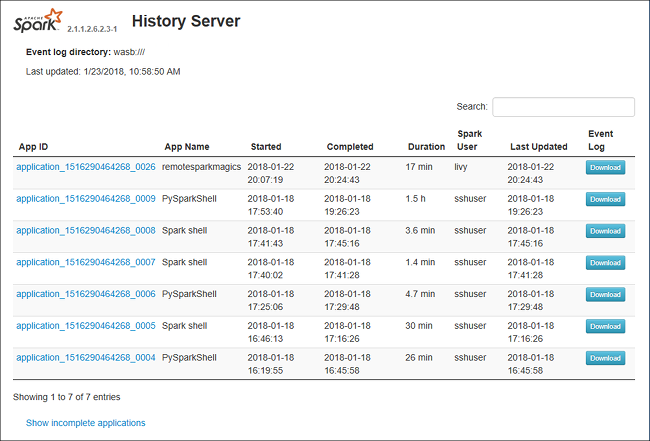Open application_1516290464268_0006 link
The height and width of the screenshot is (441, 650).
tap(86, 294)
